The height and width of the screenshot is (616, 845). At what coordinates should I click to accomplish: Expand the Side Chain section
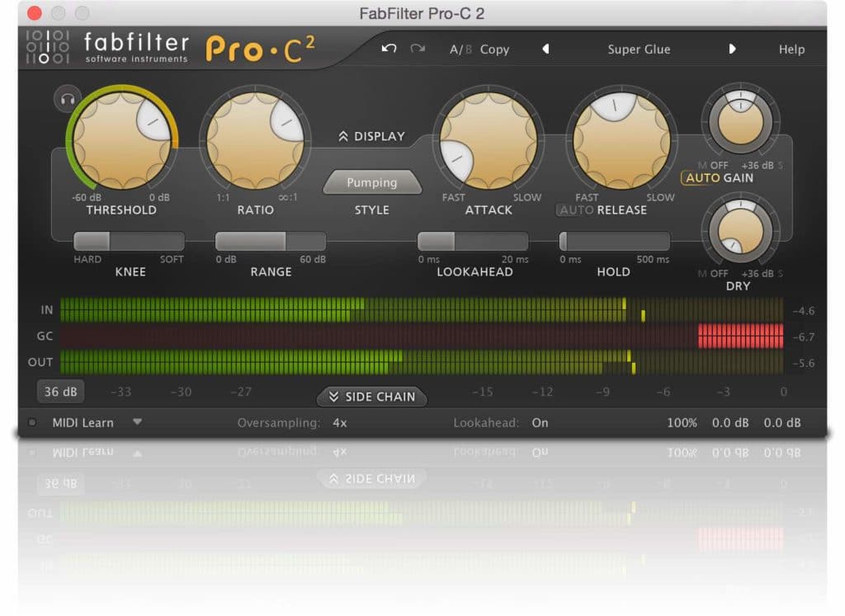coord(372,397)
